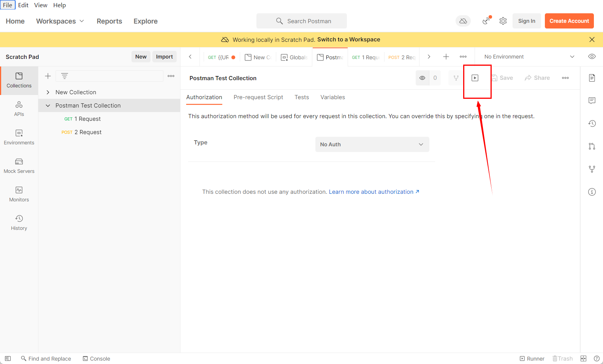This screenshot has width=603, height=364.
Task: Open the Environments sidebar panel
Action: click(x=19, y=138)
